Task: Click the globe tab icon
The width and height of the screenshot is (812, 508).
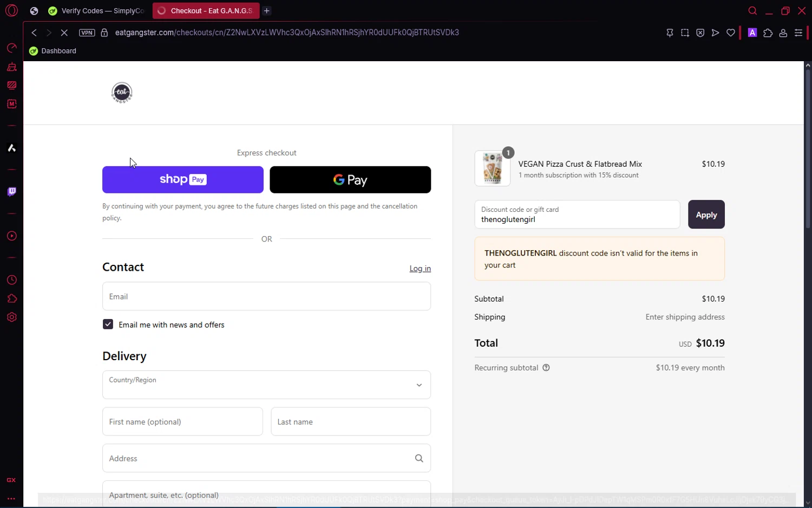Action: pyautogui.click(x=34, y=11)
